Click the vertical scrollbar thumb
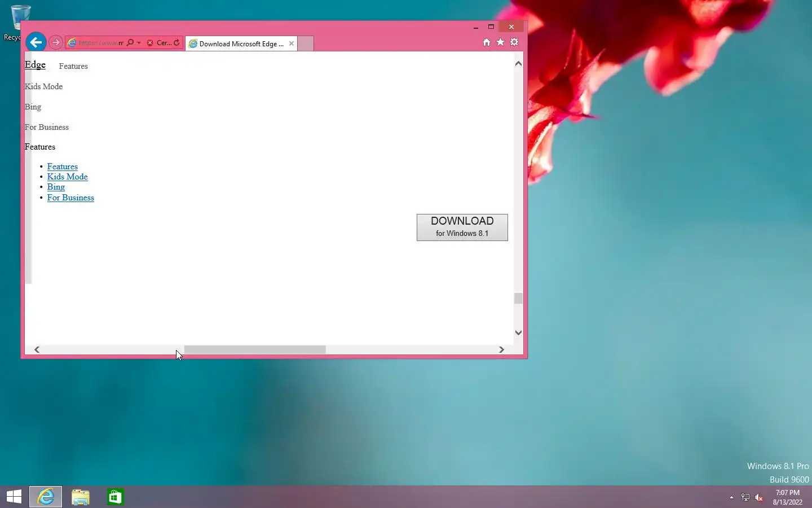 (518, 298)
